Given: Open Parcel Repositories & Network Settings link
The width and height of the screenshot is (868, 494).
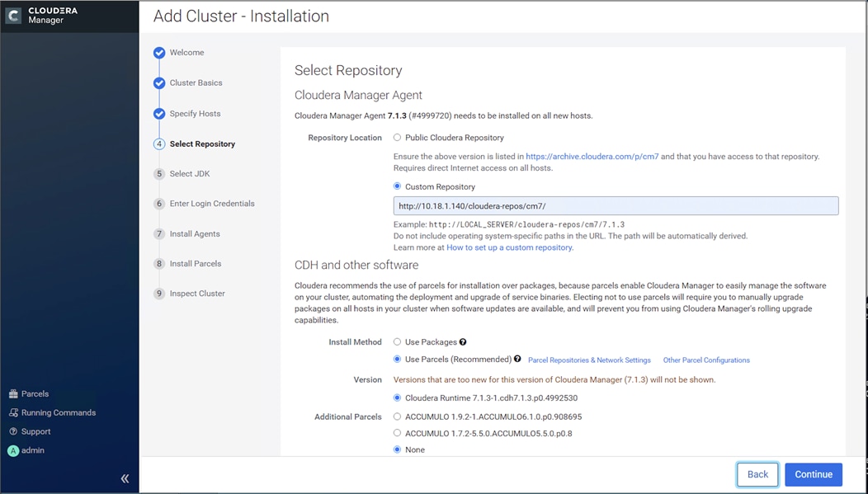Looking at the screenshot, I should [590, 360].
